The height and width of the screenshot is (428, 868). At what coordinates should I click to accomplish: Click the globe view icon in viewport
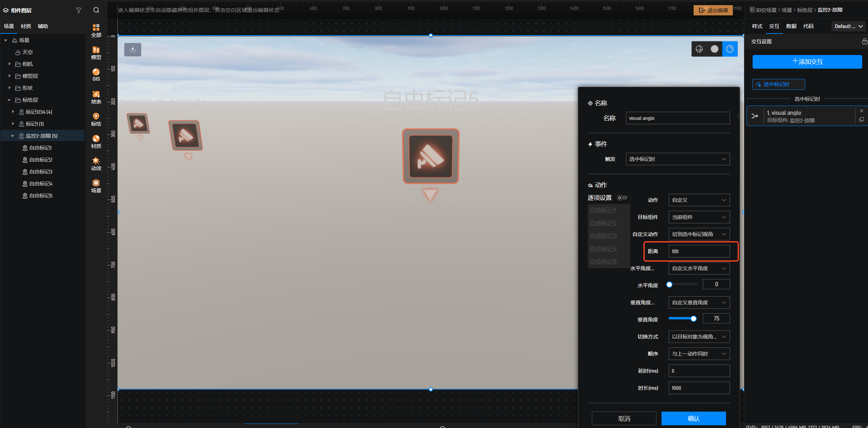[699, 49]
